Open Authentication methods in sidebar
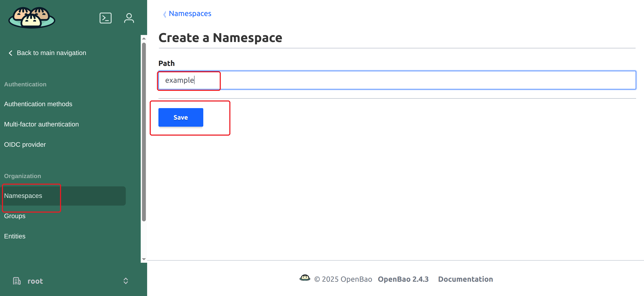The width and height of the screenshot is (644, 296). pos(38,104)
